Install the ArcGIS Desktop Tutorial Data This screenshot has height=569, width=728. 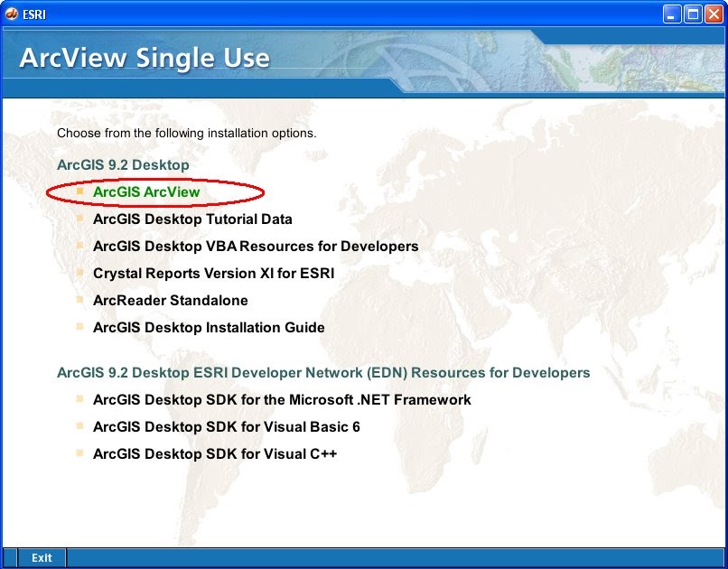click(193, 219)
